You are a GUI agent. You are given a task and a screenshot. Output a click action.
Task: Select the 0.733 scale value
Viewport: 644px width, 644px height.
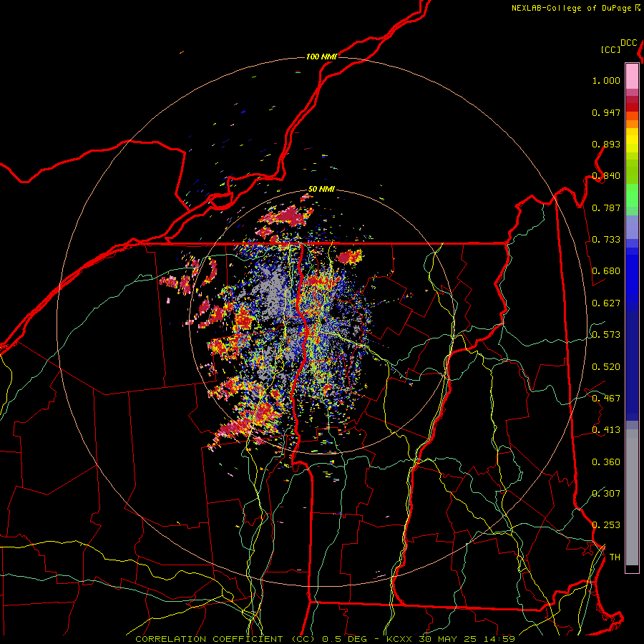pos(606,240)
